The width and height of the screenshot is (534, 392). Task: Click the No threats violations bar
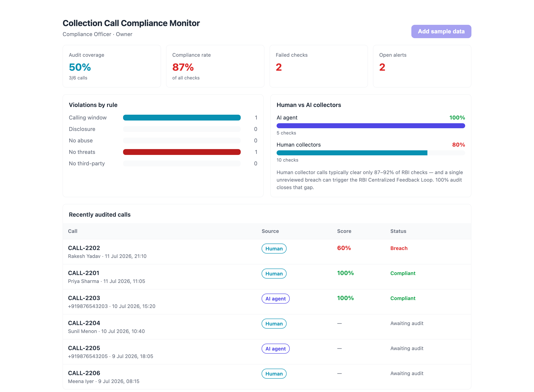click(x=181, y=152)
